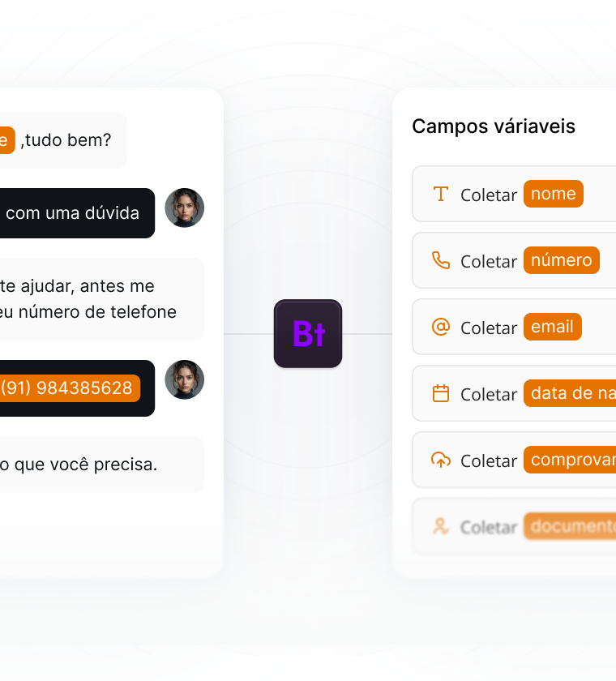Click the Campos váriaveis panel title

click(x=494, y=126)
